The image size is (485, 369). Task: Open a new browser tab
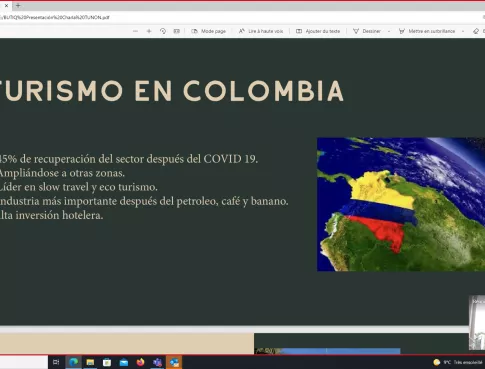18,5
